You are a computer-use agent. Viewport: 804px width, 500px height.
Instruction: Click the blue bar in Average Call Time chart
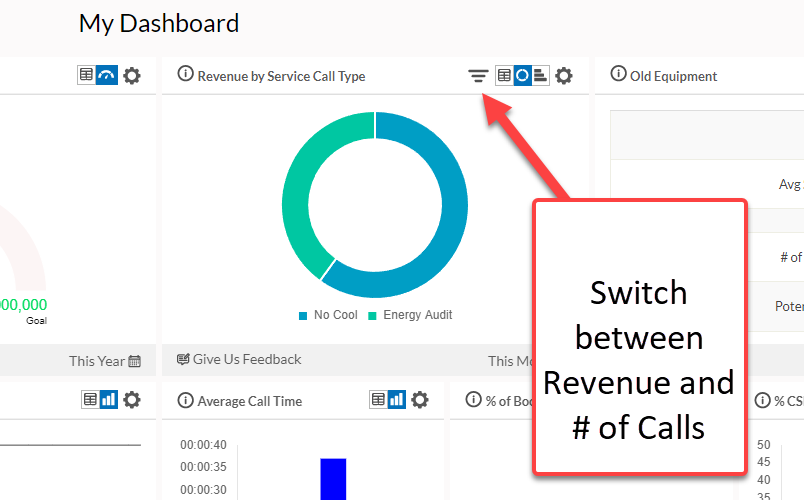333,479
